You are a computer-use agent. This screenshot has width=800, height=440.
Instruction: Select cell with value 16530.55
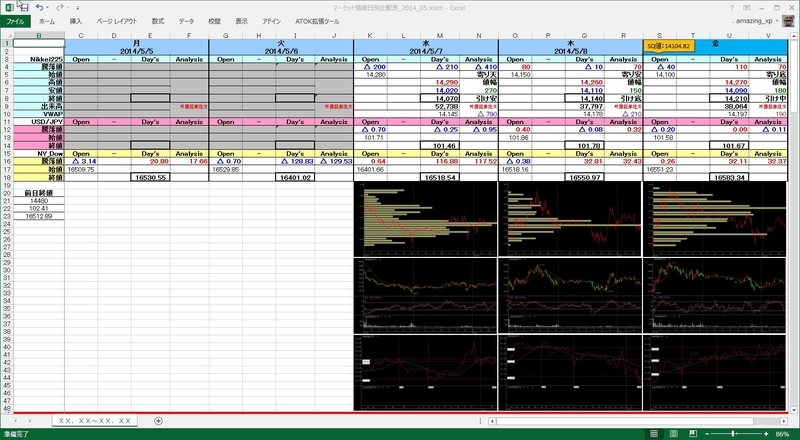click(x=150, y=177)
